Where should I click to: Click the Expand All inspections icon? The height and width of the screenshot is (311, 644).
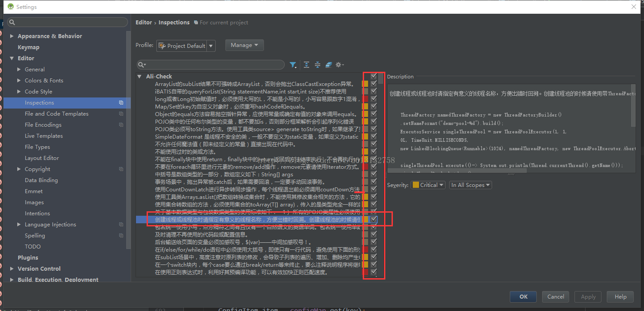coord(306,65)
